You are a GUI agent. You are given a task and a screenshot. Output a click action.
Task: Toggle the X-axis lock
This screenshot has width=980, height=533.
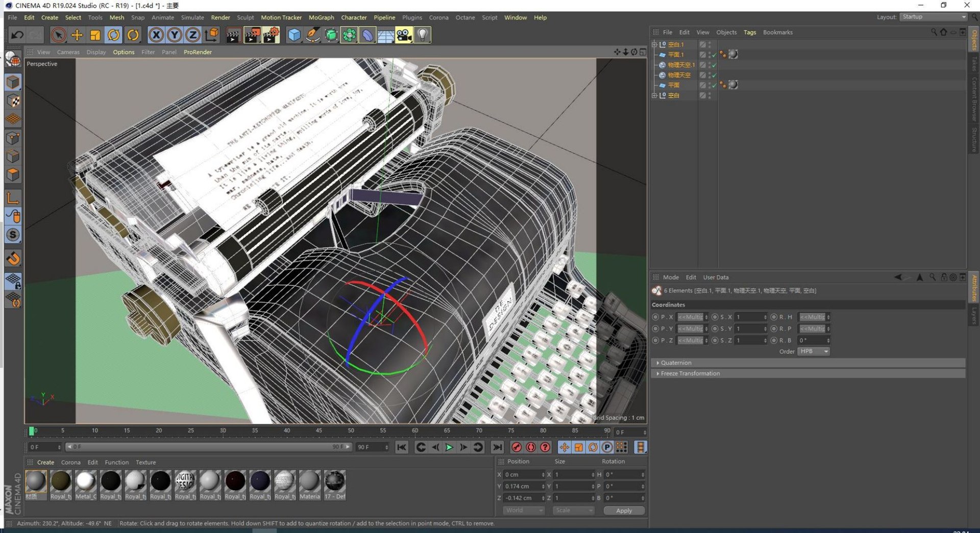(x=156, y=35)
